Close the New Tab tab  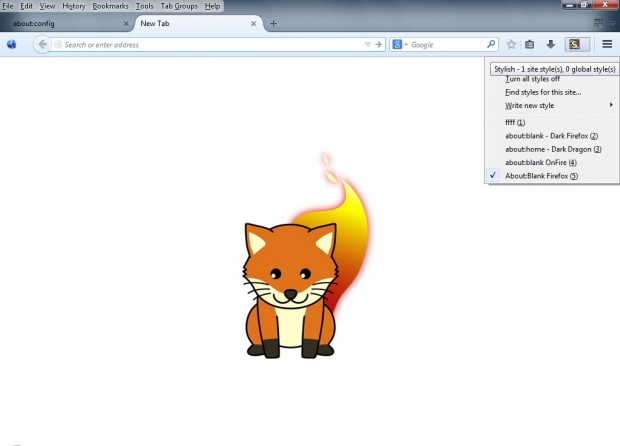(x=253, y=24)
